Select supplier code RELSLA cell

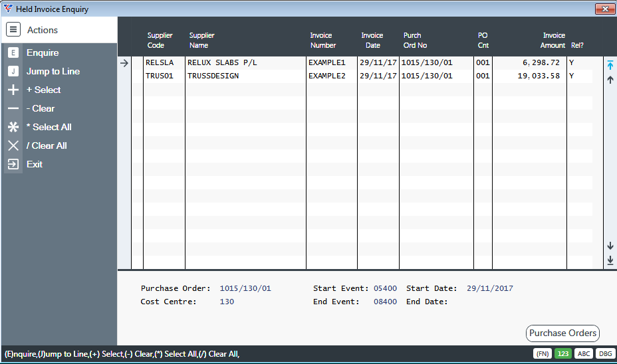coord(160,62)
